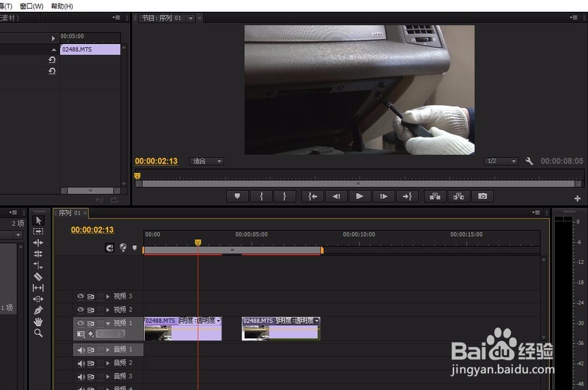The height and width of the screenshot is (390, 588).
Task: Select second 02488.MTS clip on timeline
Action: 281,328
